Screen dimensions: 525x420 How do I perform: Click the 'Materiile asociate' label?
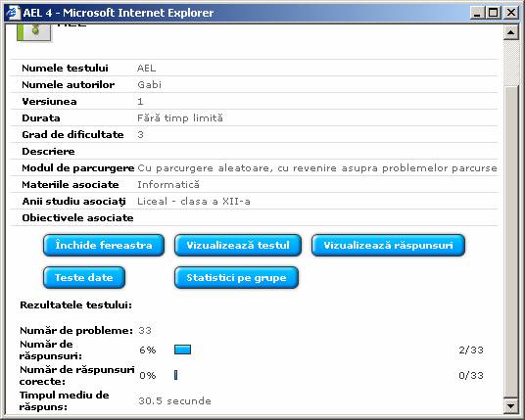[71, 185]
